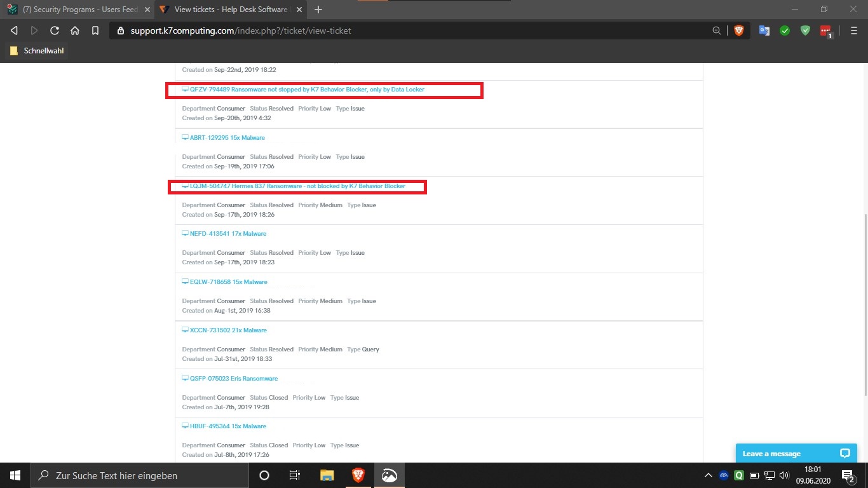
Task: Click the text "Created on Aug-1st, 2019 16:38"
Action: 226,311
